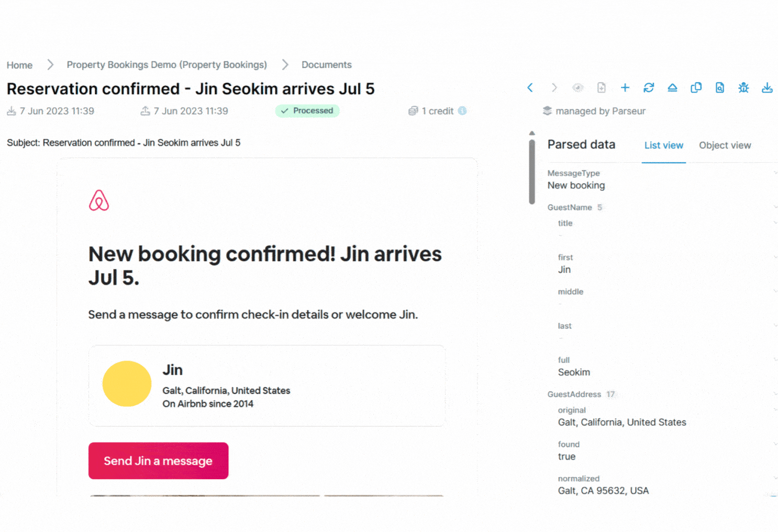Click the bug debug icon

point(743,88)
